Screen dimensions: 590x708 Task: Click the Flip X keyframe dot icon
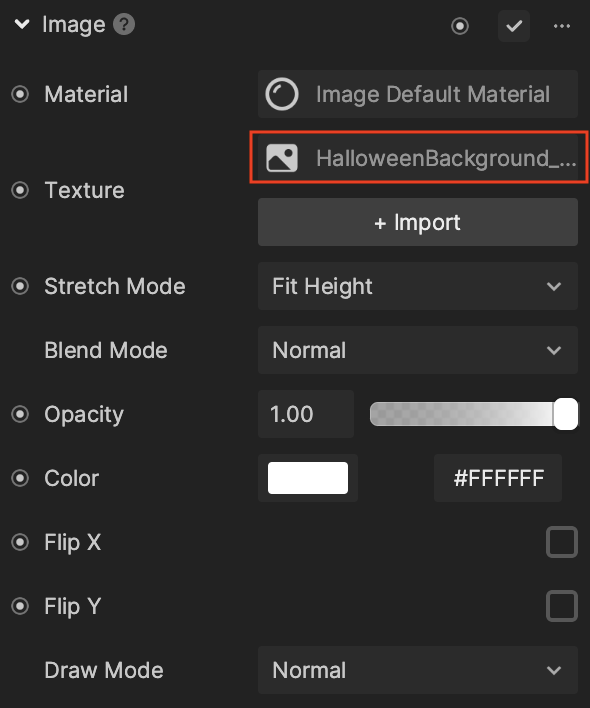(x=20, y=542)
